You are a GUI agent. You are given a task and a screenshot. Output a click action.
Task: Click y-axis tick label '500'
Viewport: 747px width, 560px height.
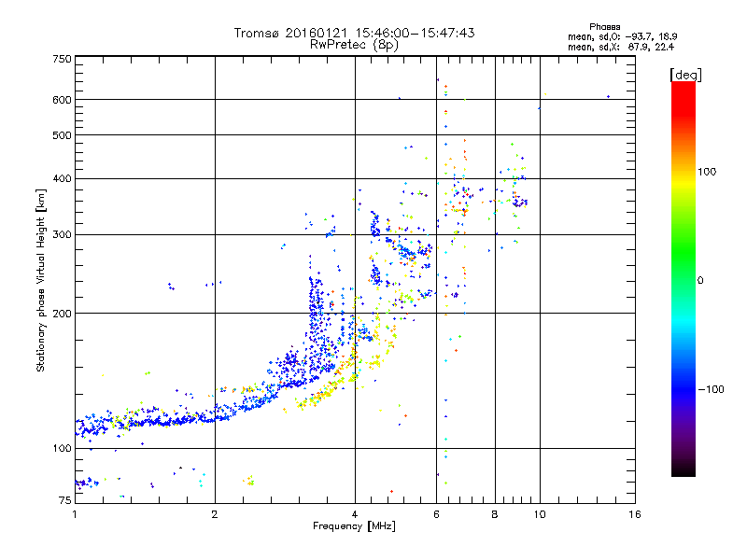(x=62, y=135)
